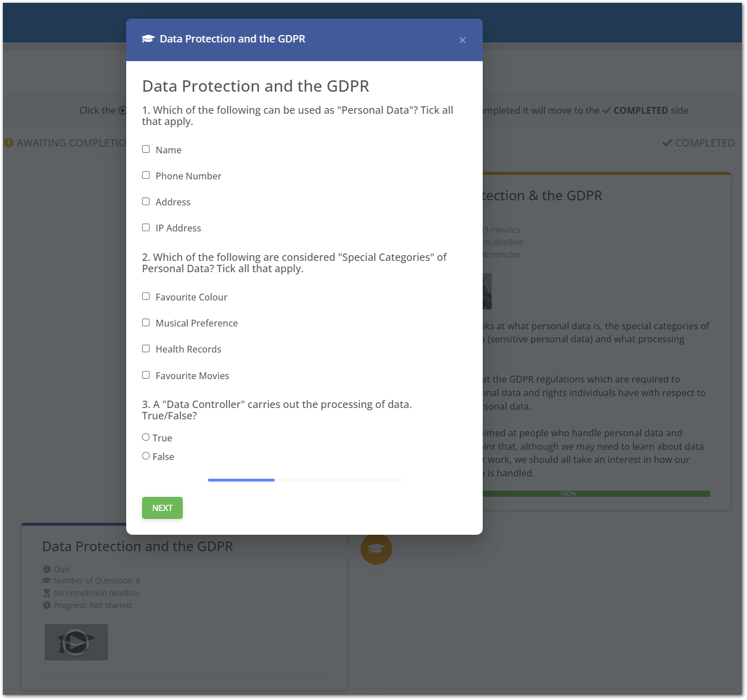Image resolution: width=747 pixels, height=700 pixels.
Task: Click the checkmark in the instruction banner
Action: coord(607,110)
